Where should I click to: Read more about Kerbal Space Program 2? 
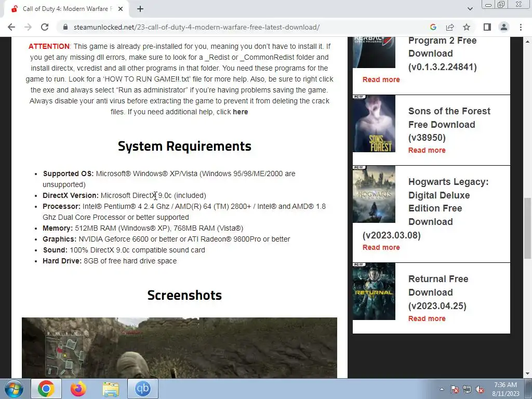point(381,79)
